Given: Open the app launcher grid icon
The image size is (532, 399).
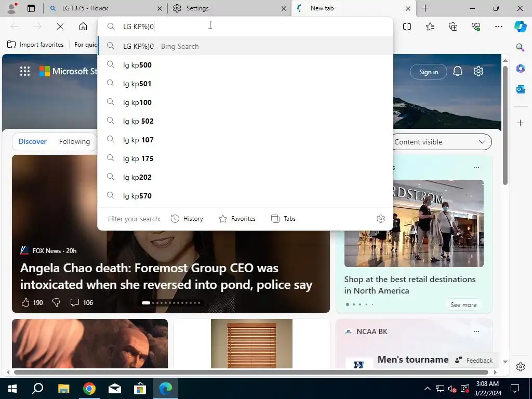Looking at the screenshot, I should pos(25,71).
